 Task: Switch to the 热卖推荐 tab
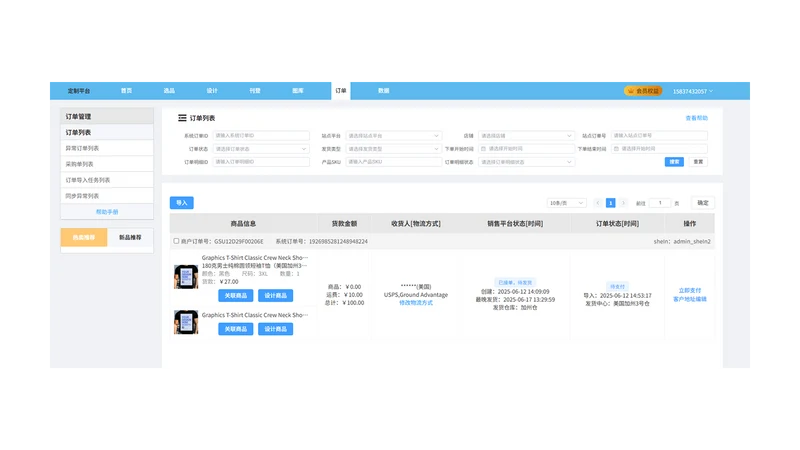pos(84,237)
